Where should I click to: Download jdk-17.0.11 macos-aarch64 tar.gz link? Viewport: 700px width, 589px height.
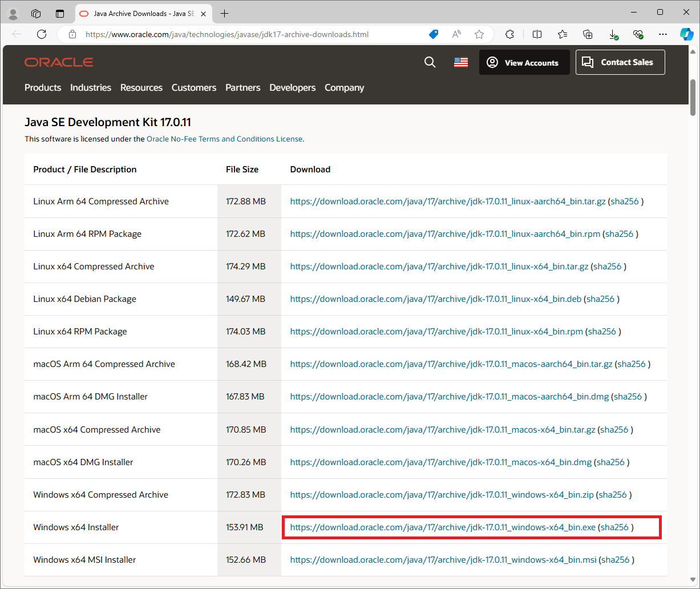click(x=451, y=364)
